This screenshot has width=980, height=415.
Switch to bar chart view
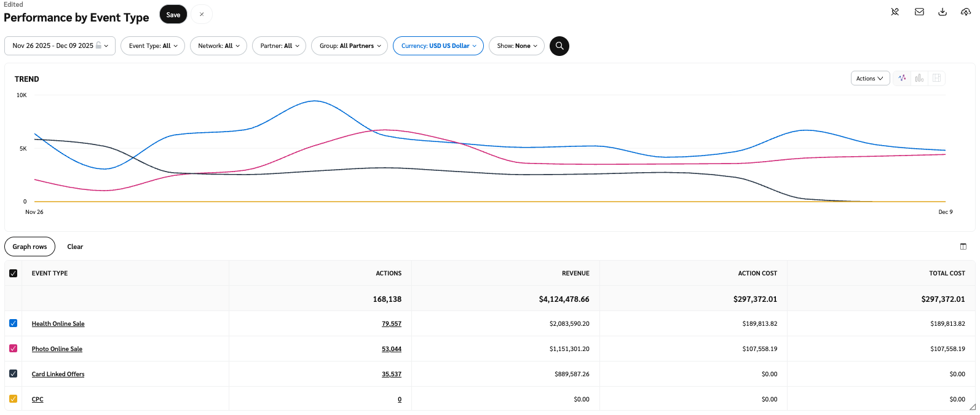[x=919, y=78]
